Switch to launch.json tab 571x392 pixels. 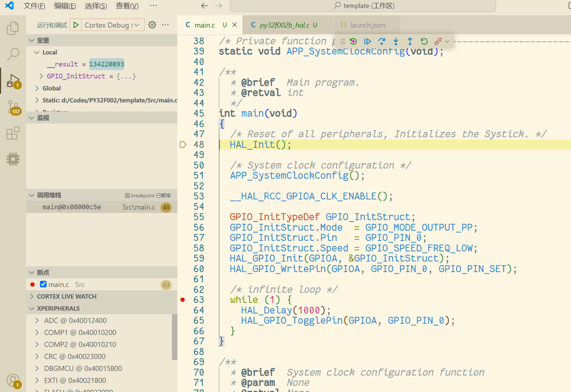pos(366,25)
